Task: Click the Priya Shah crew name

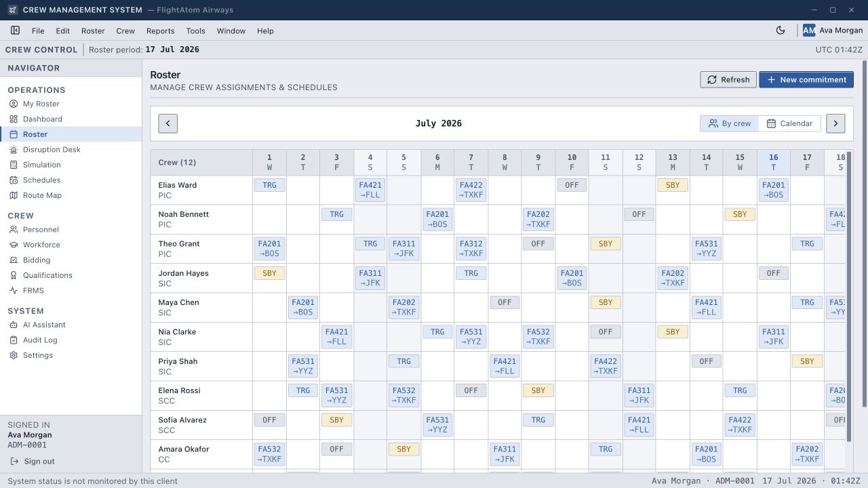Action: pyautogui.click(x=178, y=361)
